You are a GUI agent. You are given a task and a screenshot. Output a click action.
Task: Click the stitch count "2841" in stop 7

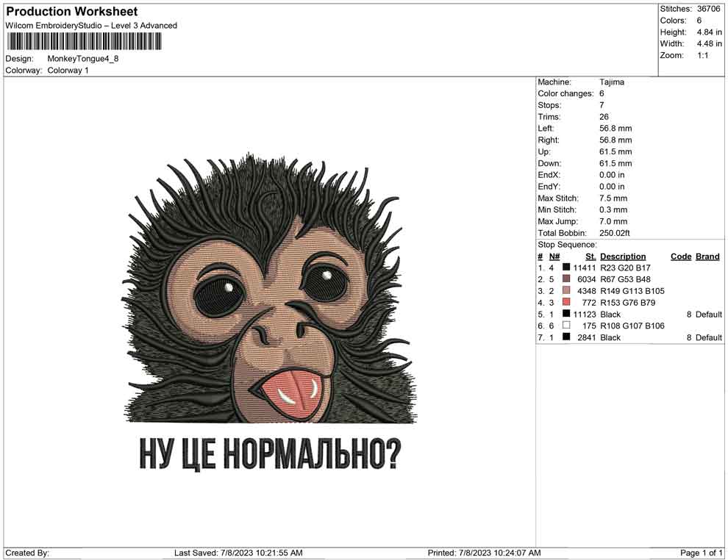point(586,337)
